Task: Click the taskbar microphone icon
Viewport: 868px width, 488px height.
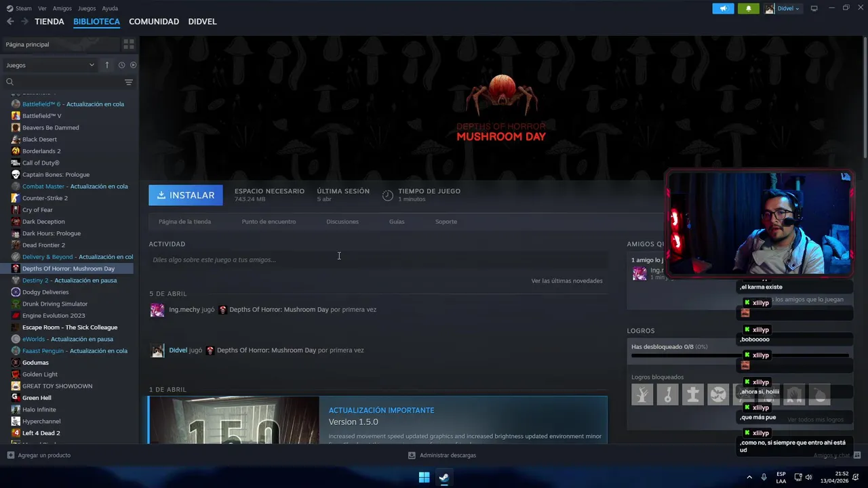Action: click(764, 477)
